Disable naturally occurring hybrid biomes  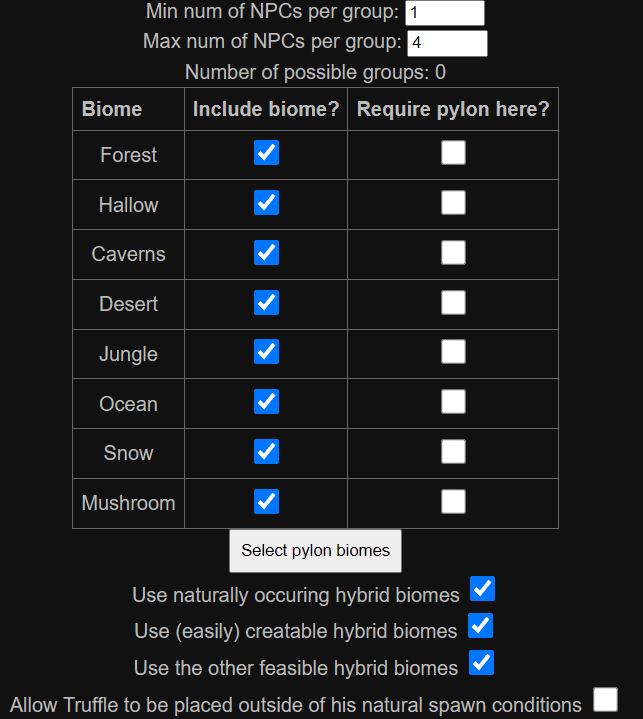coord(482,590)
